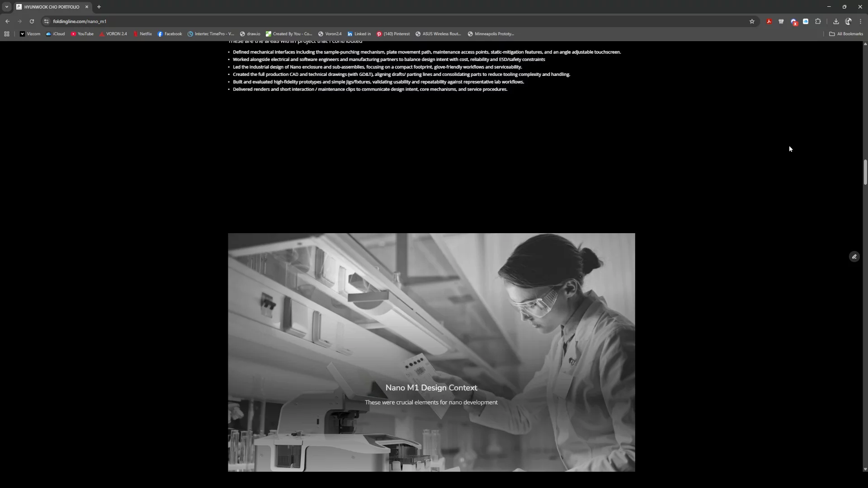Open the Minneapolis Prototy... bookmark
Image resolution: width=868 pixels, height=488 pixels.
tap(491, 34)
